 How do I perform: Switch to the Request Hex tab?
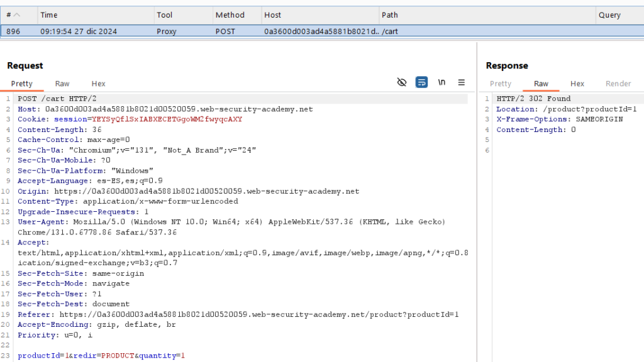coord(99,84)
